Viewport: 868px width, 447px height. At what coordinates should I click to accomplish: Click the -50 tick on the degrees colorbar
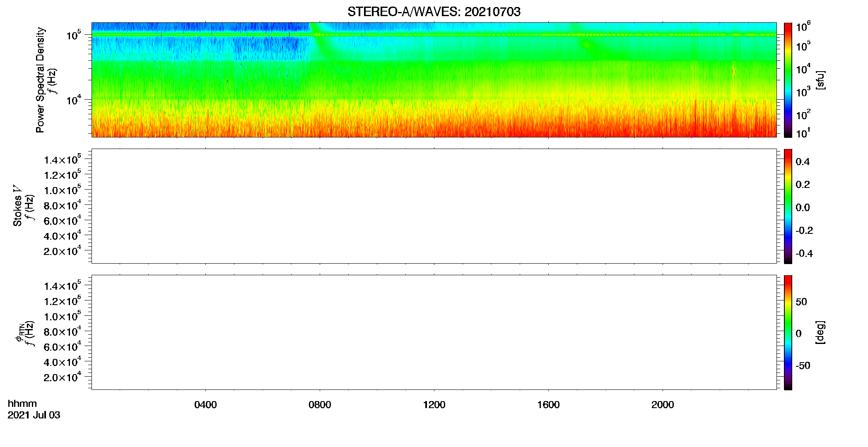click(803, 366)
